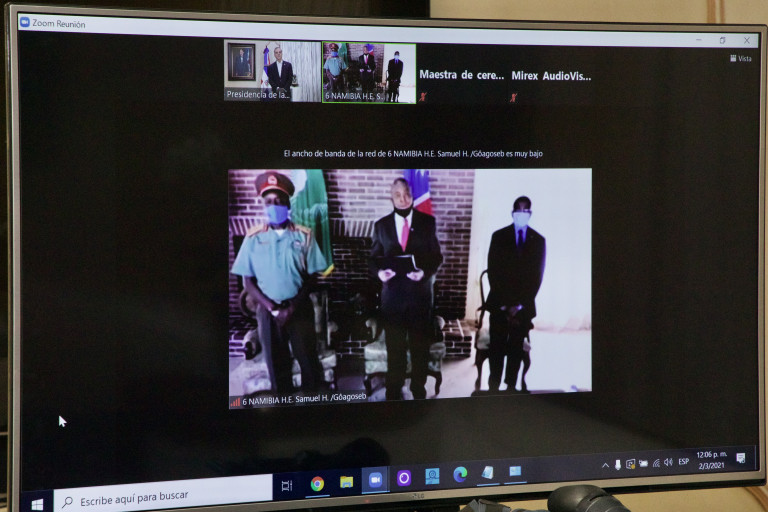Open Task View in the taskbar

(287, 485)
